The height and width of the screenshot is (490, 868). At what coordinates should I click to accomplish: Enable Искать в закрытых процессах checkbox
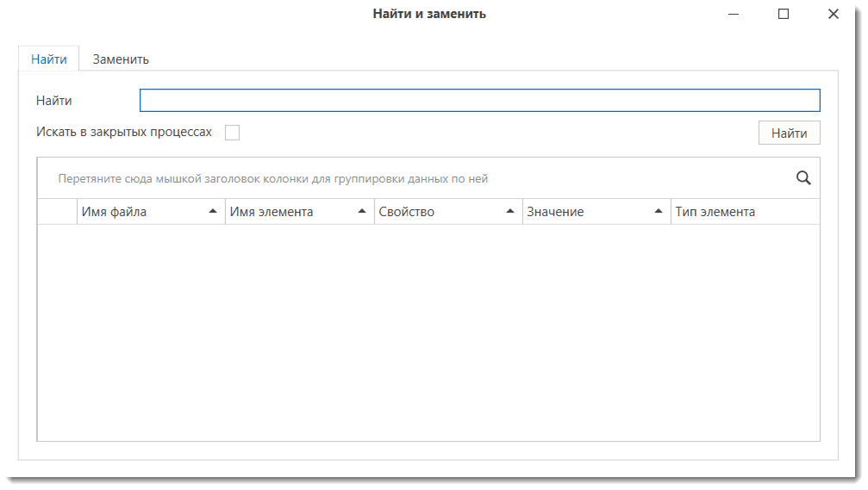[x=232, y=133]
